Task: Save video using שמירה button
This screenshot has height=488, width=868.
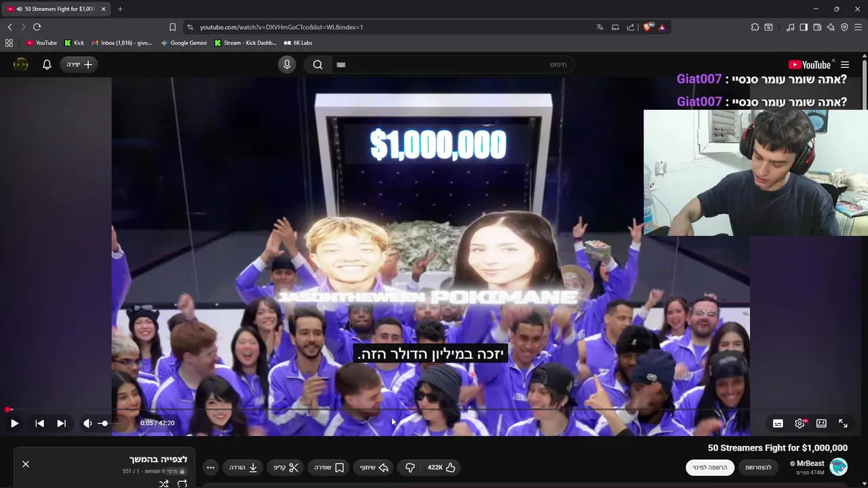Action: tap(329, 467)
